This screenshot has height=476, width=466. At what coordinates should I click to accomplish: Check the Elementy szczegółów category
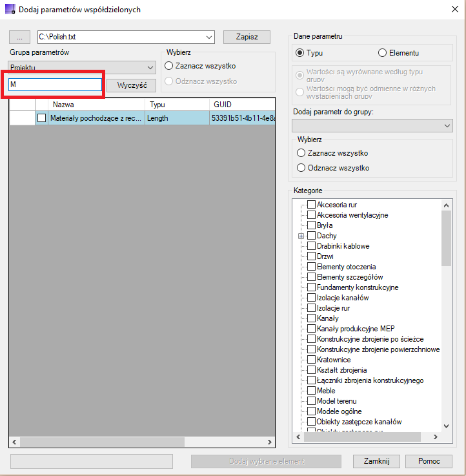tap(311, 276)
